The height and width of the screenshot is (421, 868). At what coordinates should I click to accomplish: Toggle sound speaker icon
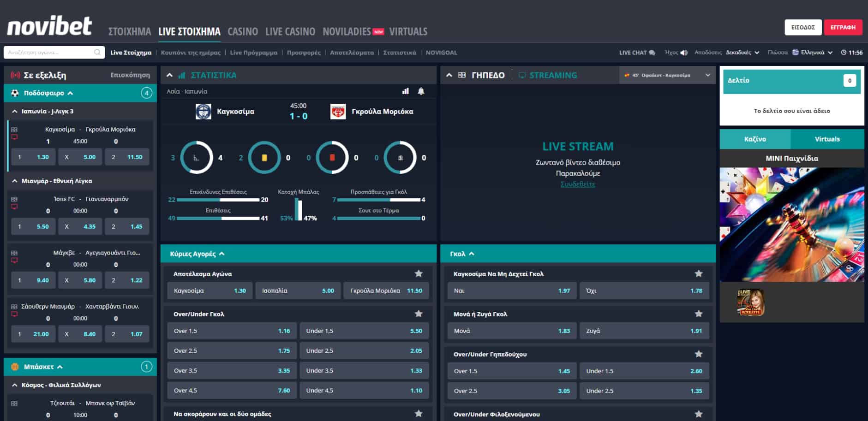[684, 53]
